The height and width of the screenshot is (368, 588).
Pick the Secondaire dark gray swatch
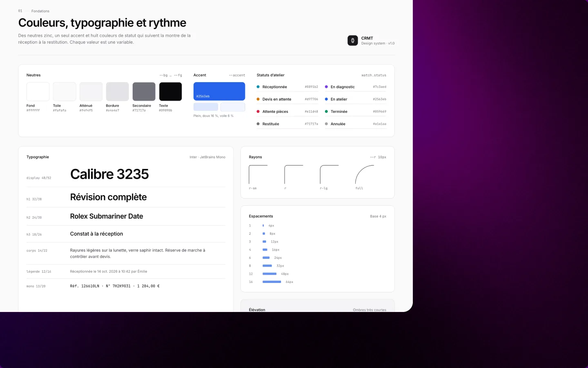point(144,92)
